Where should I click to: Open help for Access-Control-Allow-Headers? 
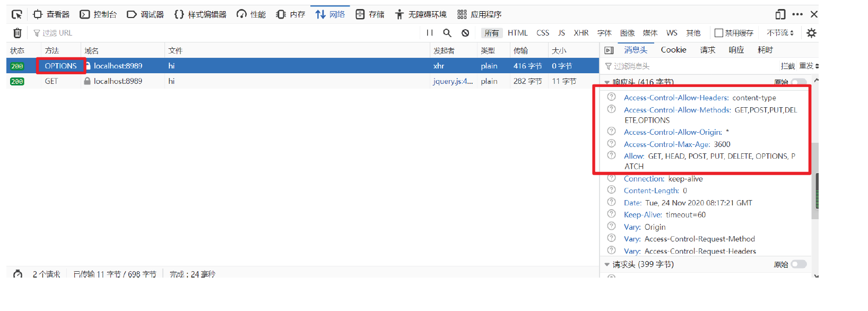pos(612,97)
